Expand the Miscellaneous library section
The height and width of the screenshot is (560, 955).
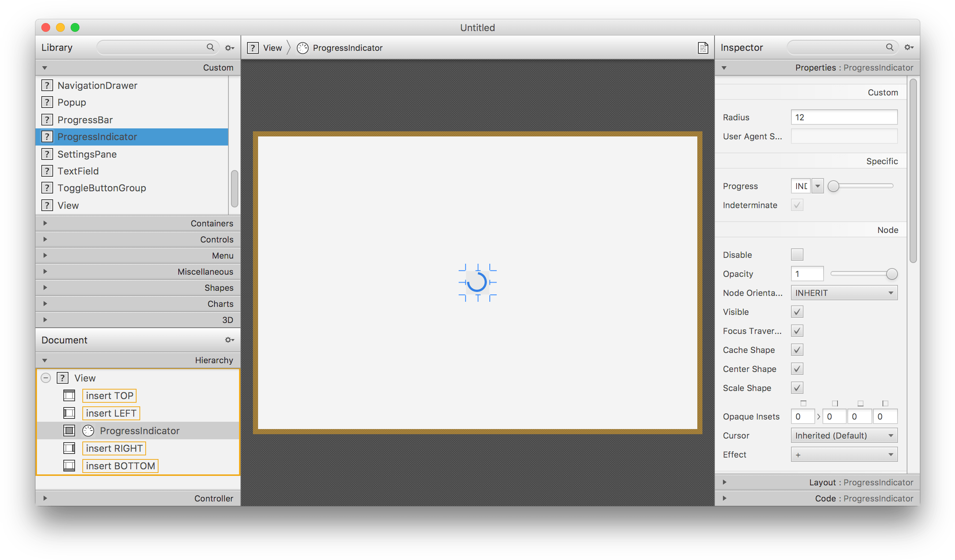coord(45,271)
